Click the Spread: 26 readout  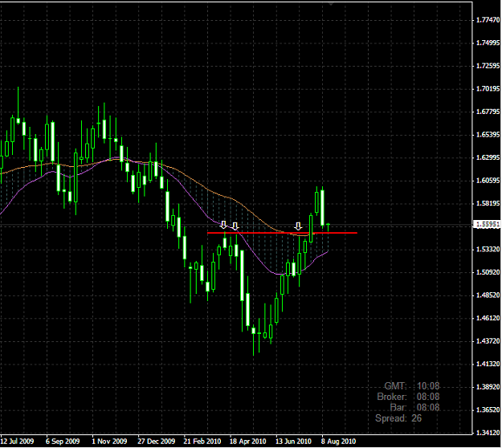tap(398, 418)
